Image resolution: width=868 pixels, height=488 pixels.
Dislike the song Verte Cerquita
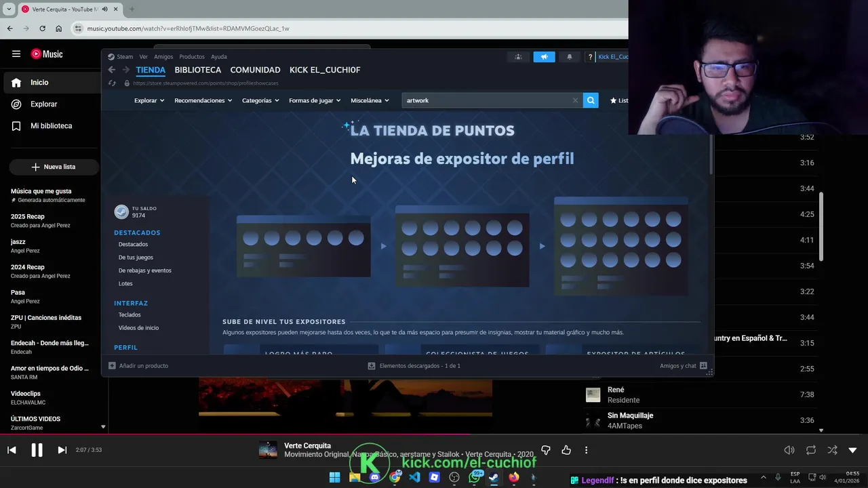click(546, 450)
